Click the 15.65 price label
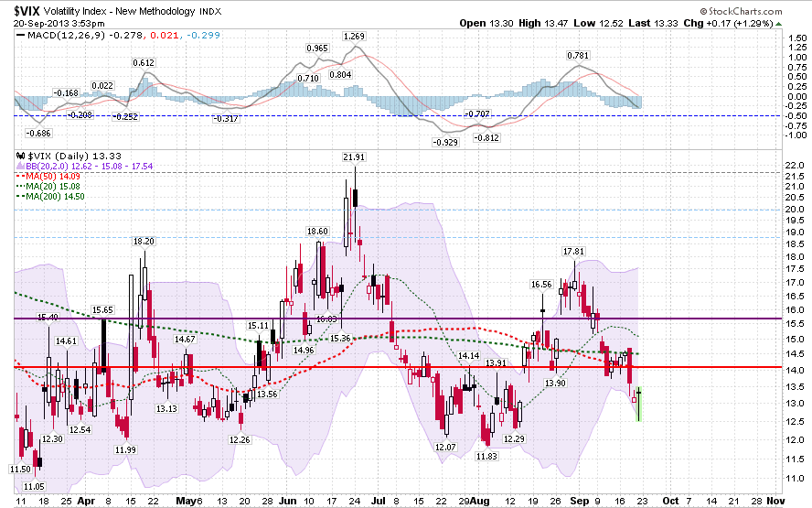Screen dimensions: 812x508 (102, 310)
